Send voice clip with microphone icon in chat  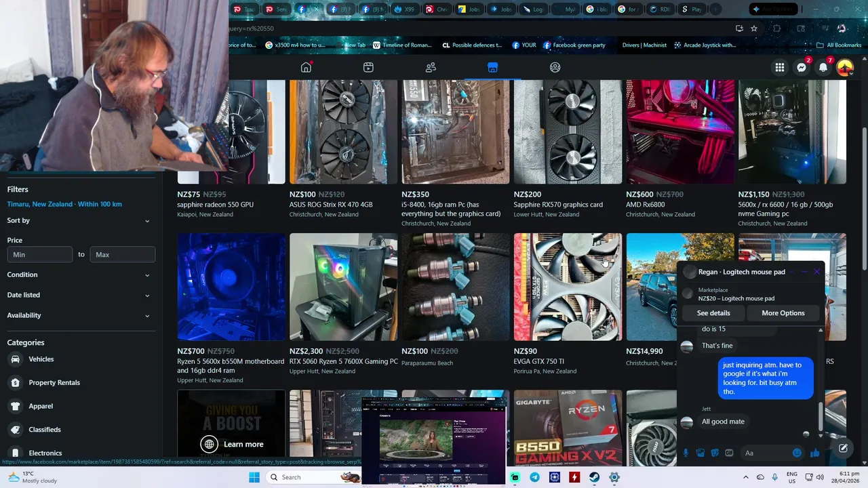[x=686, y=453]
